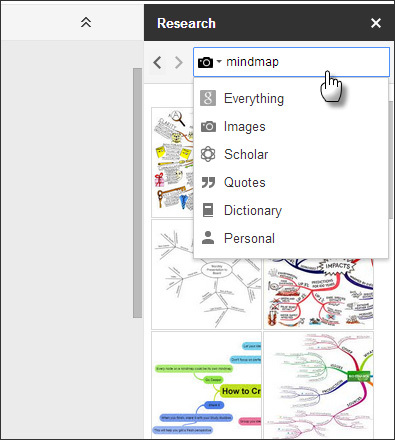Click the document vertical scrollbar
This screenshot has height=440, width=395.
pos(137,193)
